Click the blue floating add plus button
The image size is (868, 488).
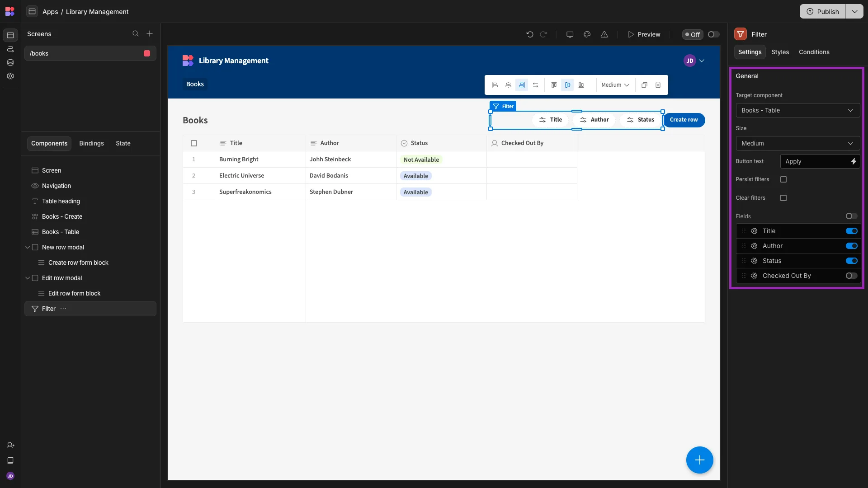(x=699, y=460)
